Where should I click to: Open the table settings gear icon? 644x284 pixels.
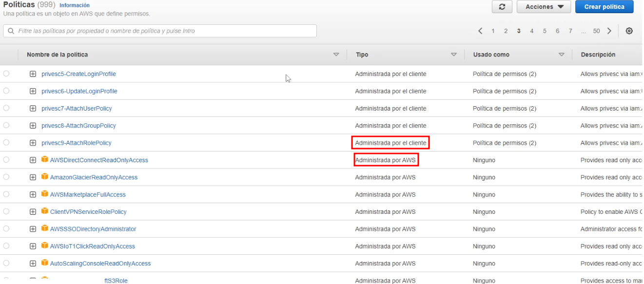[x=629, y=31]
